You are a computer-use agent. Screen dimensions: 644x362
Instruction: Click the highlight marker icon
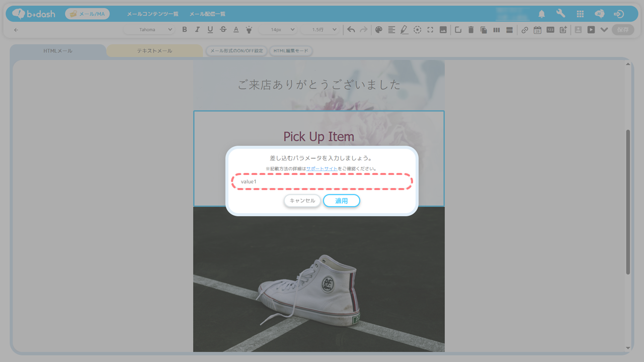tap(249, 30)
